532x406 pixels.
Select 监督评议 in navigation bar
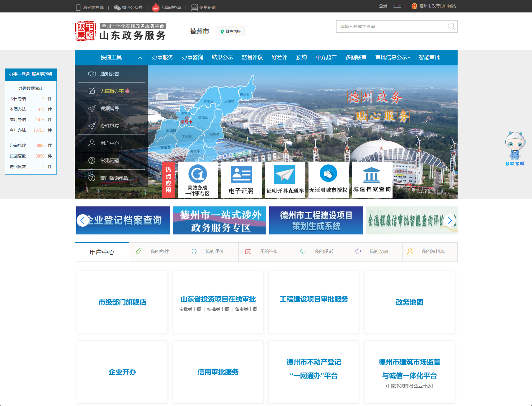252,57
